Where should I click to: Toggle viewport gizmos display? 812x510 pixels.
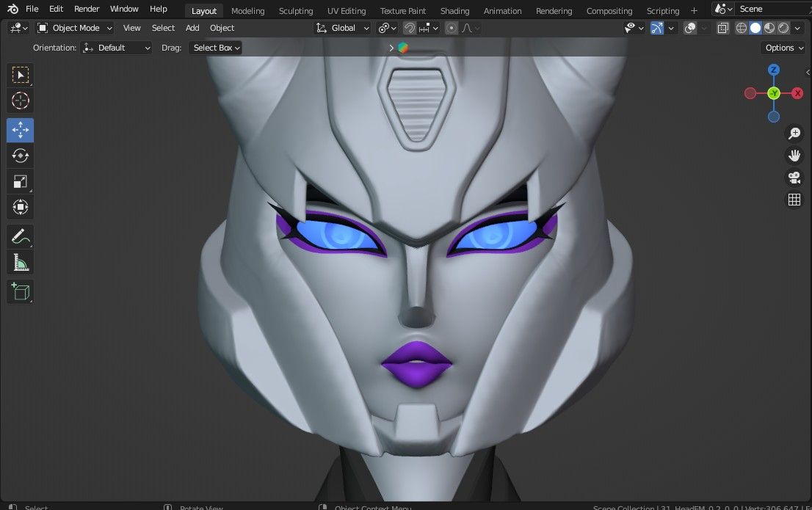tap(656, 28)
